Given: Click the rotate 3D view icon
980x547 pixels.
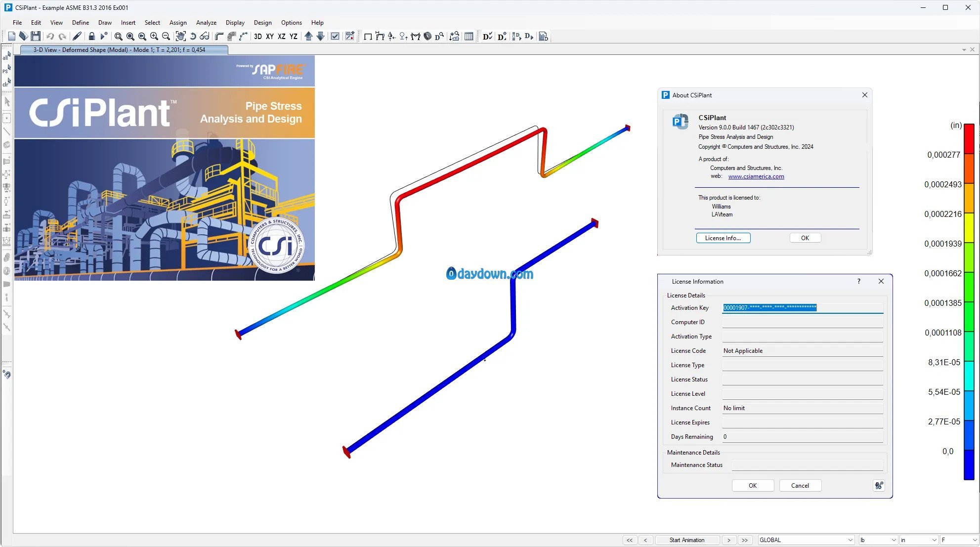Looking at the screenshot, I should [x=193, y=36].
